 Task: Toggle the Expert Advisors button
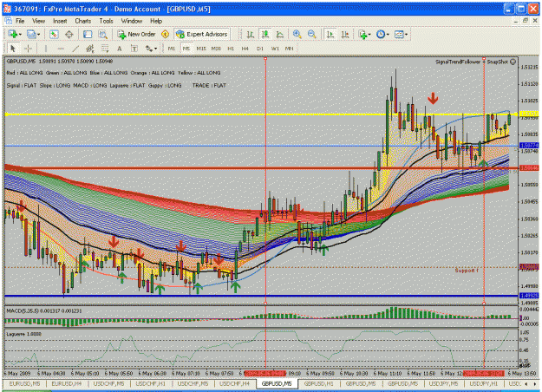pyautogui.click(x=202, y=34)
